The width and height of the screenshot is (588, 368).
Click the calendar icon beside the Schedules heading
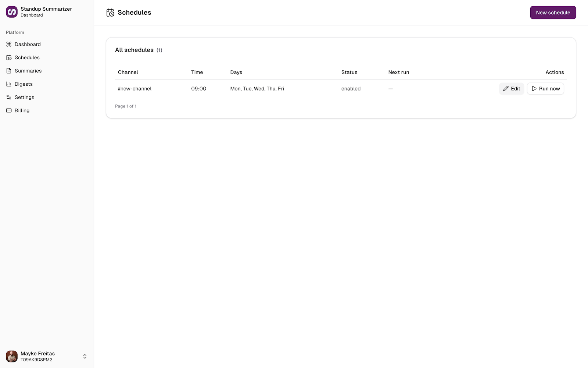pos(110,12)
